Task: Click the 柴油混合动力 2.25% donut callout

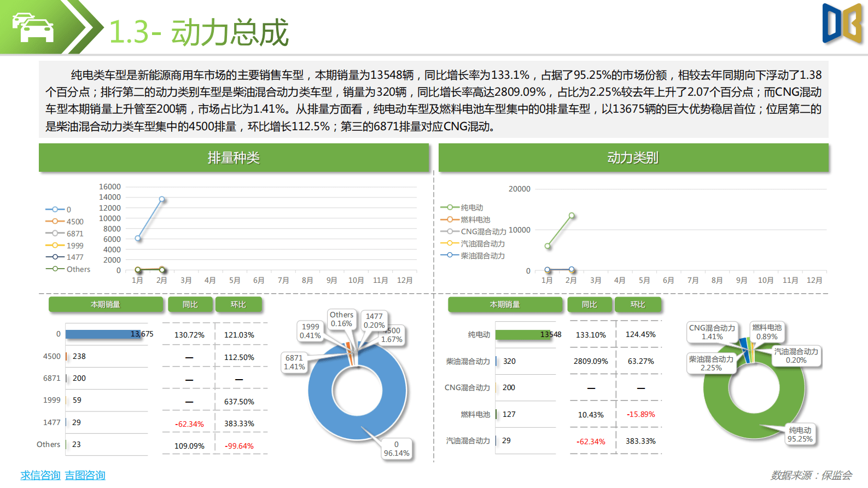Action: coord(711,363)
